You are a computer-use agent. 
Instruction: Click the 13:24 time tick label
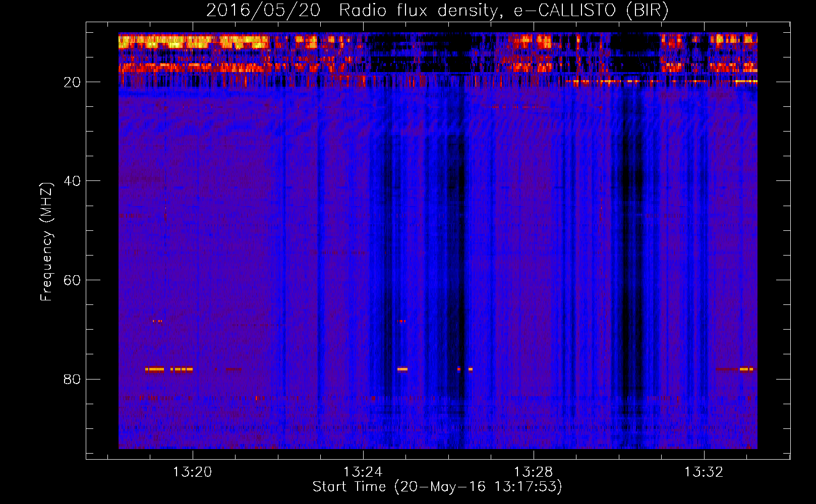click(363, 472)
